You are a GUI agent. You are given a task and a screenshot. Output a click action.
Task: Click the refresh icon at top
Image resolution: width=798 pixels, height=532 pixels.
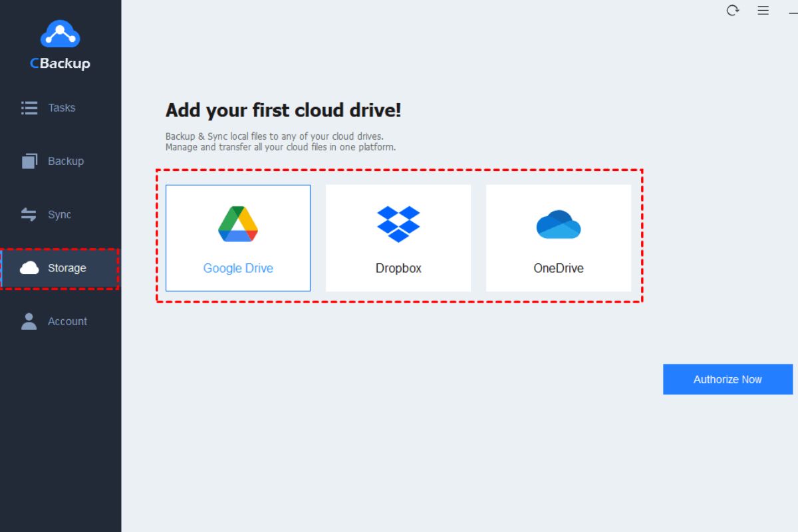[733, 10]
